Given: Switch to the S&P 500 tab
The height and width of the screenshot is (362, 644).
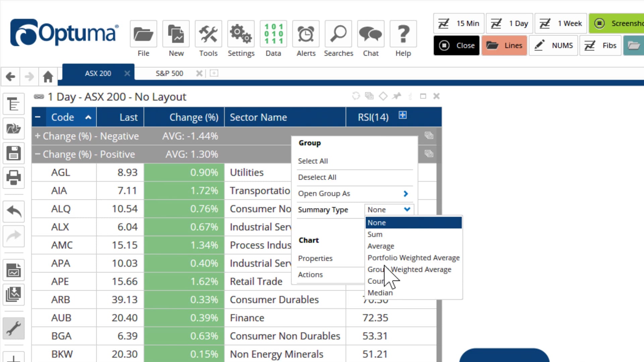Looking at the screenshot, I should click(169, 73).
